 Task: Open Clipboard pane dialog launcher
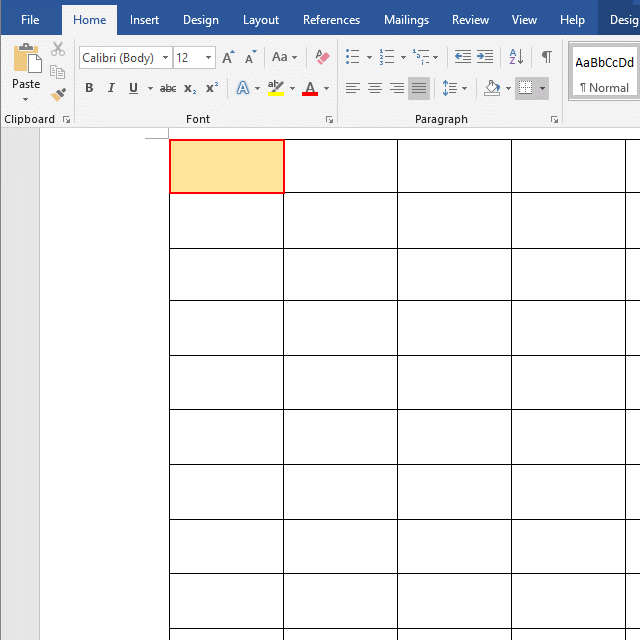pos(67,120)
